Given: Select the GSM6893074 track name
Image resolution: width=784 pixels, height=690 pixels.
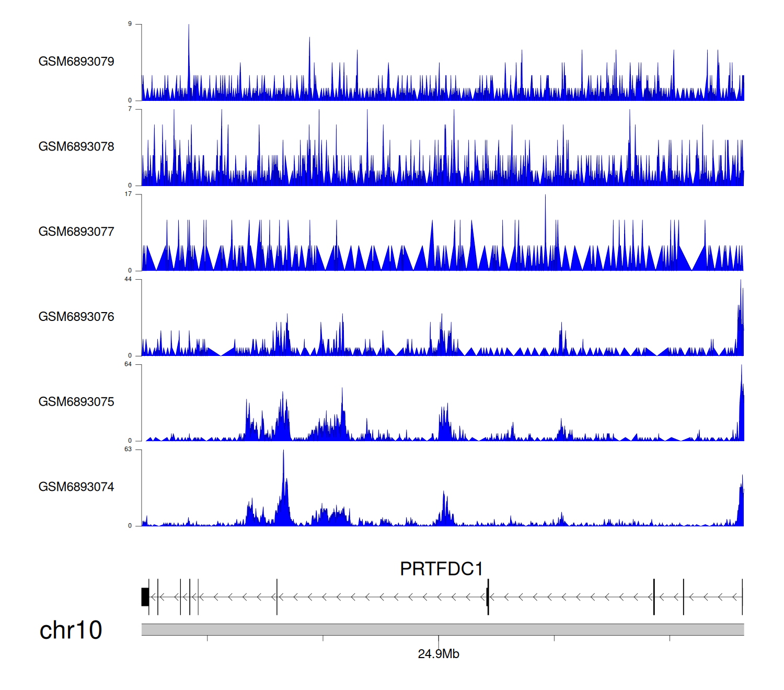Looking at the screenshot, I should [x=76, y=487].
